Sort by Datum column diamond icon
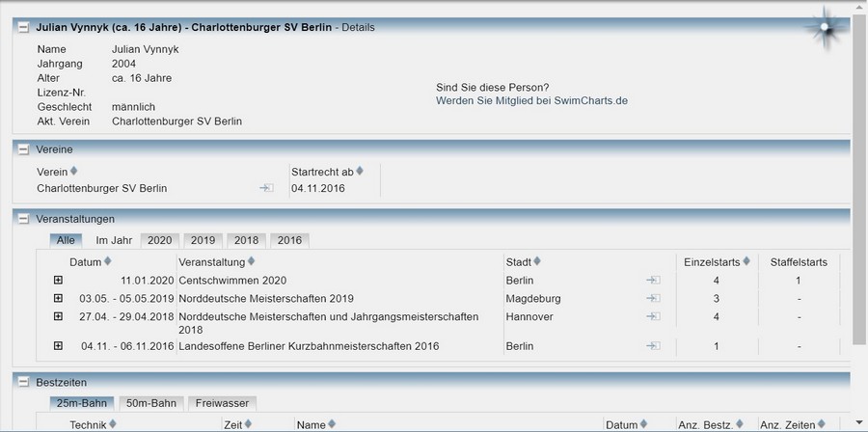The image size is (868, 432). [x=107, y=261]
